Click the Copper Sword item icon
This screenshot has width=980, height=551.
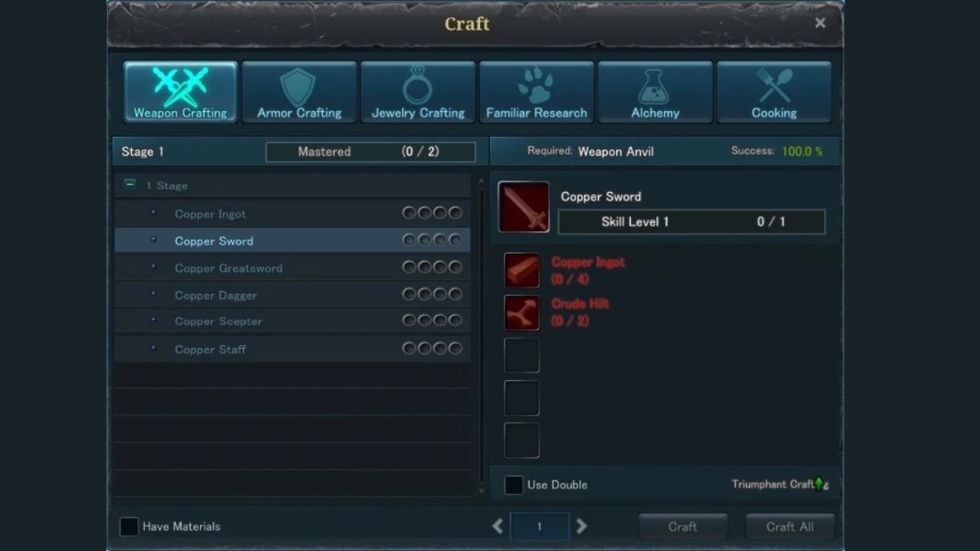point(524,207)
